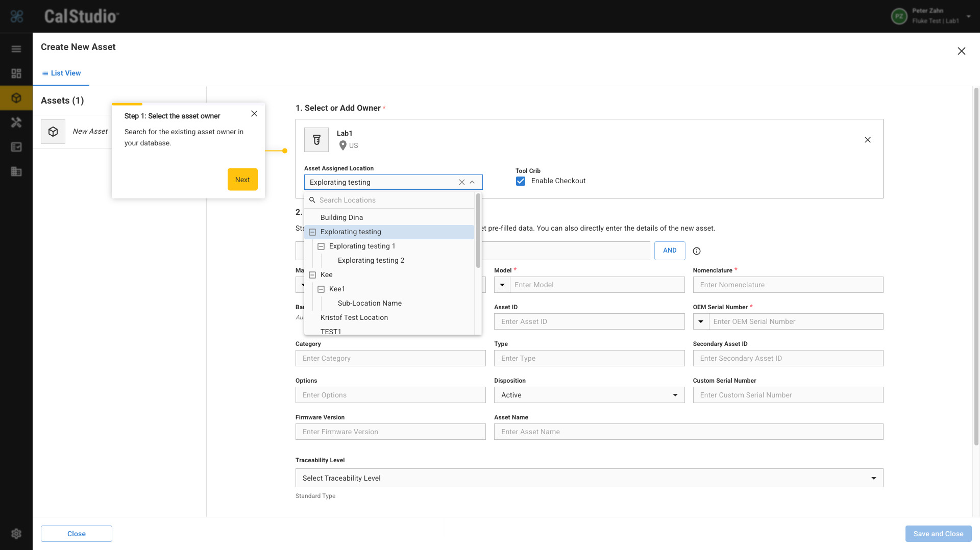Open the Peter Zahn user menu arrow

point(968,16)
